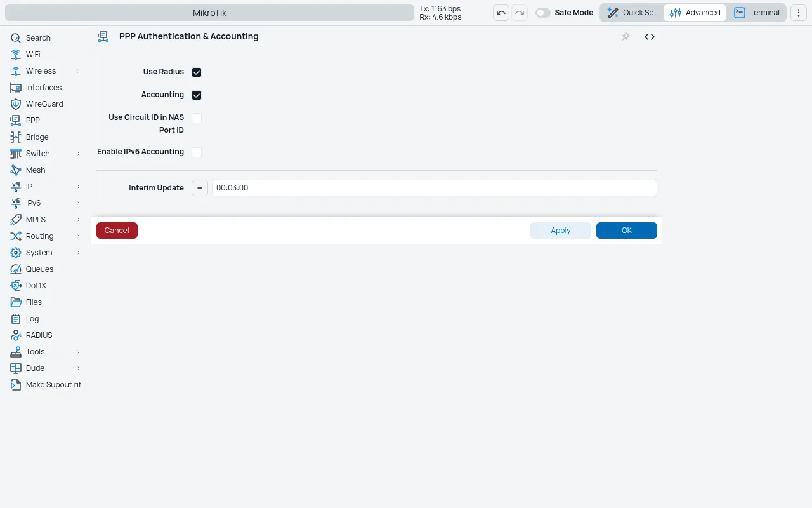Switch to the Quick Set tab
Screen dimensions: 812x508
(632, 13)
